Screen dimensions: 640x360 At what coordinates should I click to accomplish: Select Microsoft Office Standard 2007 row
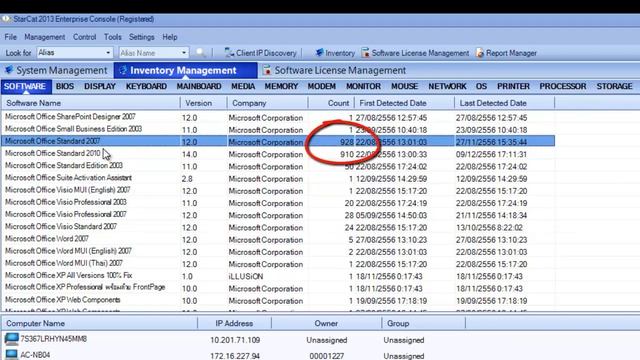(x=278, y=142)
